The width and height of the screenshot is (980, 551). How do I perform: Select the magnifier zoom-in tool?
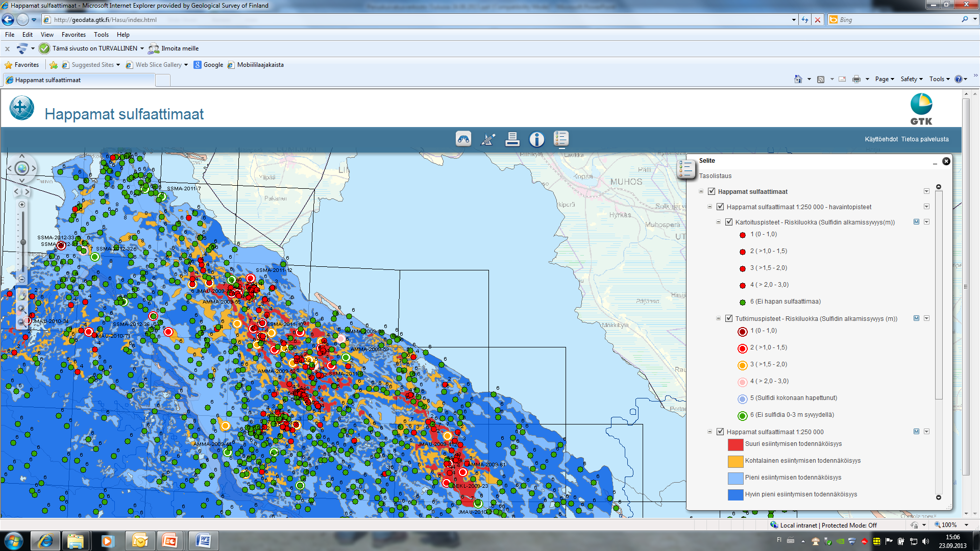point(21,309)
